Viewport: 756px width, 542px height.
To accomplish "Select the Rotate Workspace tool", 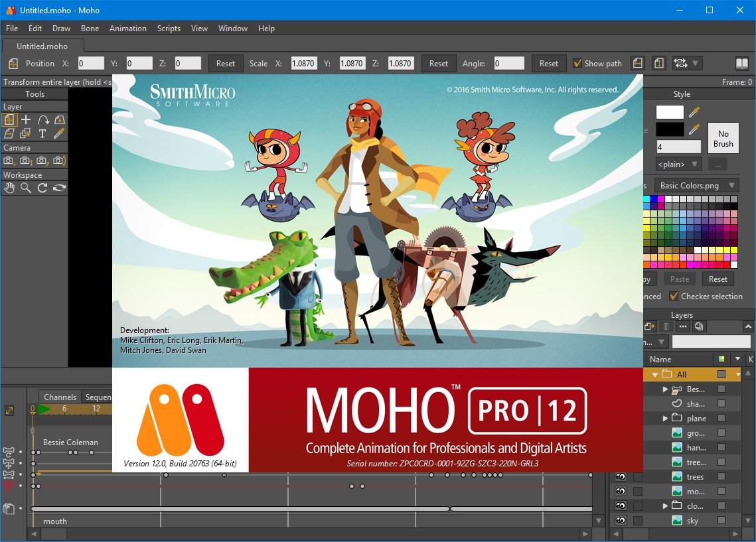I will (42, 188).
